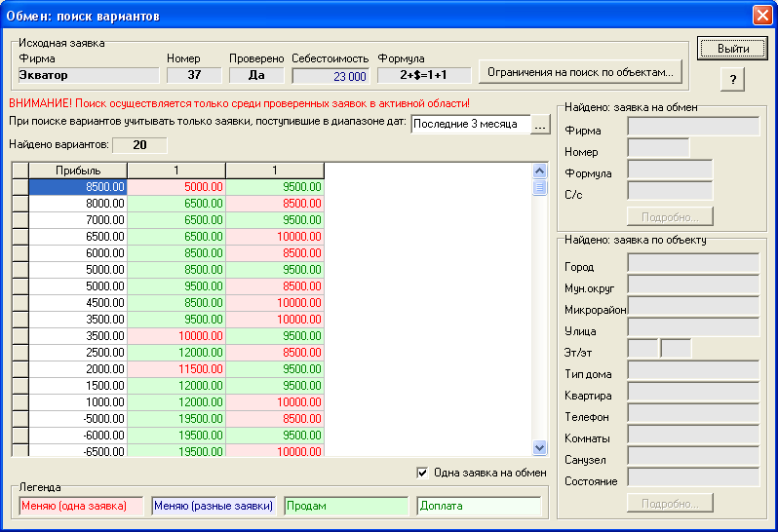Select the Последние 3 месяца date range field
The height and width of the screenshot is (532, 778).
470,124
